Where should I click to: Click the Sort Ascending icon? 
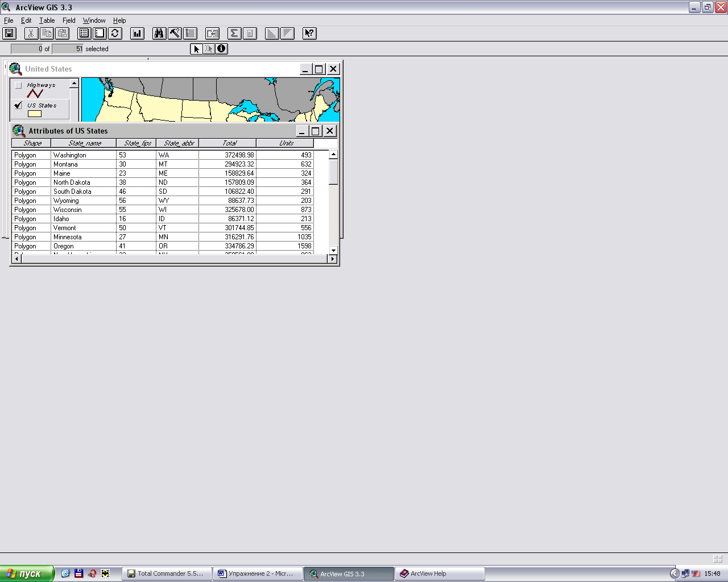click(272, 33)
